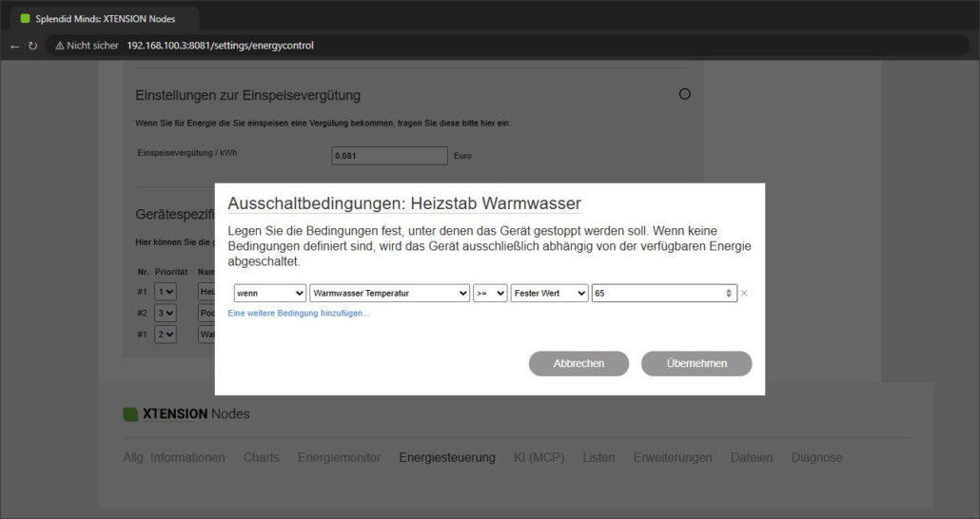Open the Diagnose tab
The width and height of the screenshot is (980, 519).
tap(817, 458)
